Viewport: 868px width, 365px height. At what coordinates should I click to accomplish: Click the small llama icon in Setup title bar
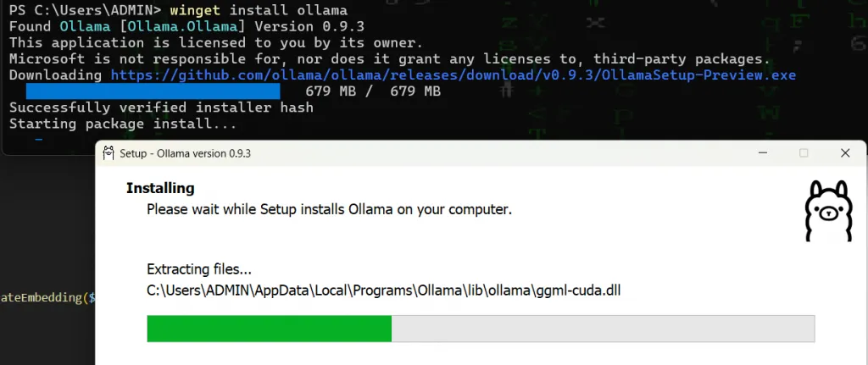(x=108, y=153)
